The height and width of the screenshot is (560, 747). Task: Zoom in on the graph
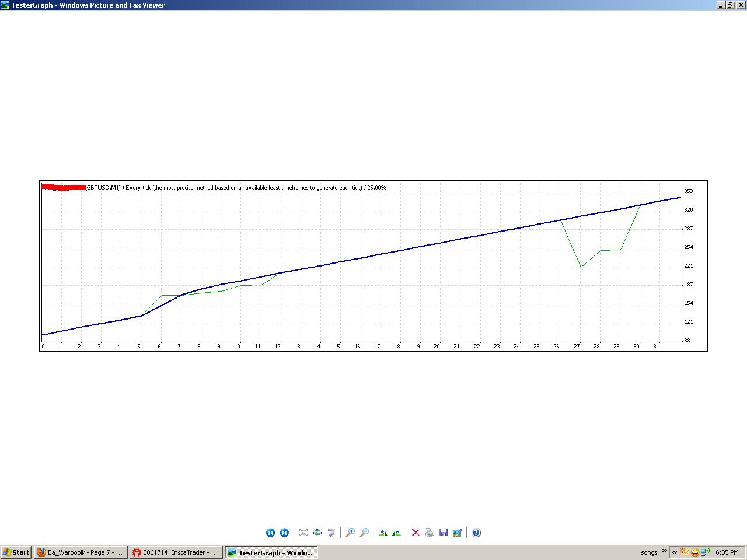pos(350,533)
